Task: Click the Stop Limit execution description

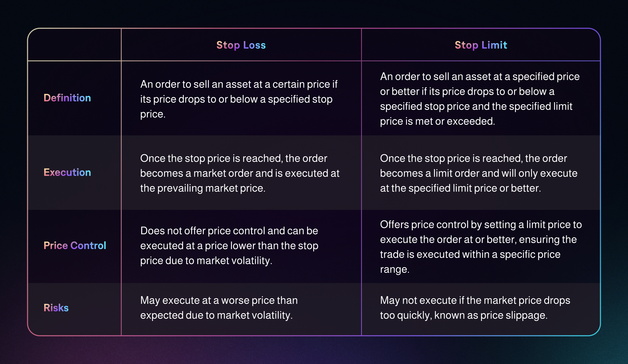Action: coord(478,173)
